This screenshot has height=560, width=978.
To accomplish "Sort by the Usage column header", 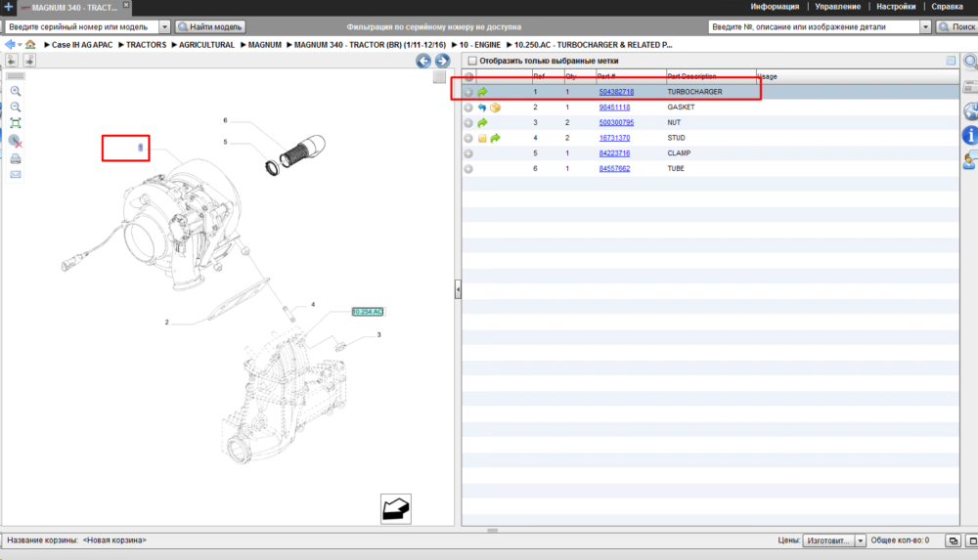I will click(x=767, y=76).
